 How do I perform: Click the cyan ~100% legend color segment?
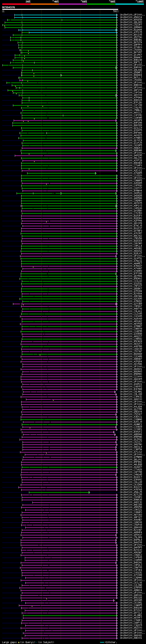tap(130, 4)
